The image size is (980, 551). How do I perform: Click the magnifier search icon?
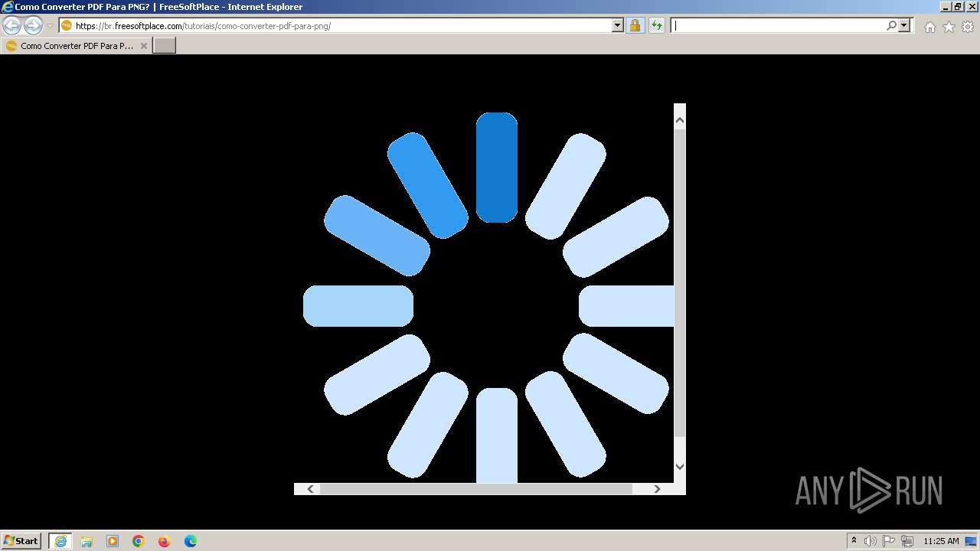click(x=891, y=26)
